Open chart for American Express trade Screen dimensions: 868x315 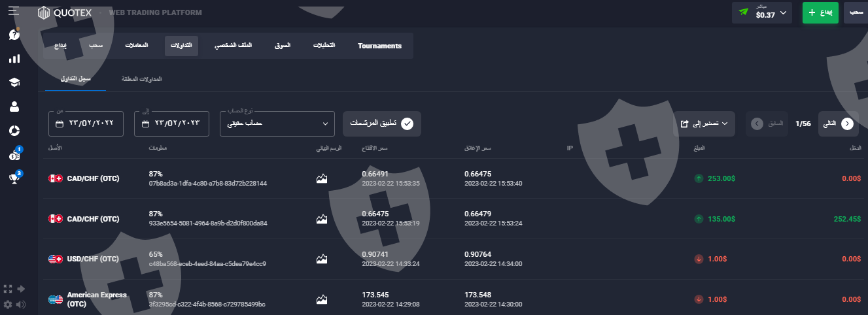pos(321,299)
